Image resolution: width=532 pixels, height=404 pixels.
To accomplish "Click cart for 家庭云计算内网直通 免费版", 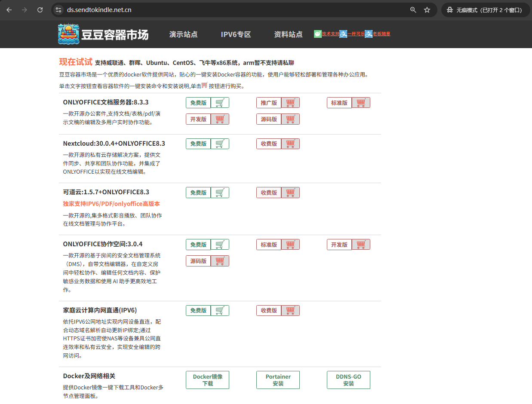I will coord(220,310).
